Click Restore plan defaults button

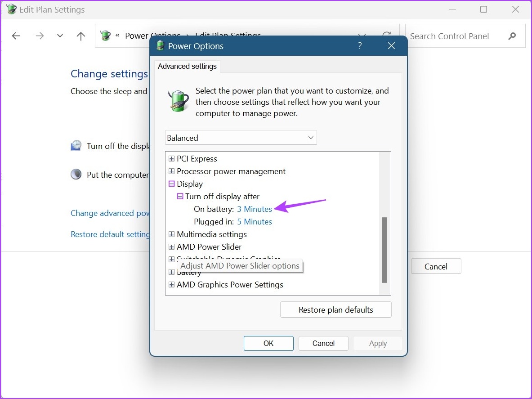point(336,310)
